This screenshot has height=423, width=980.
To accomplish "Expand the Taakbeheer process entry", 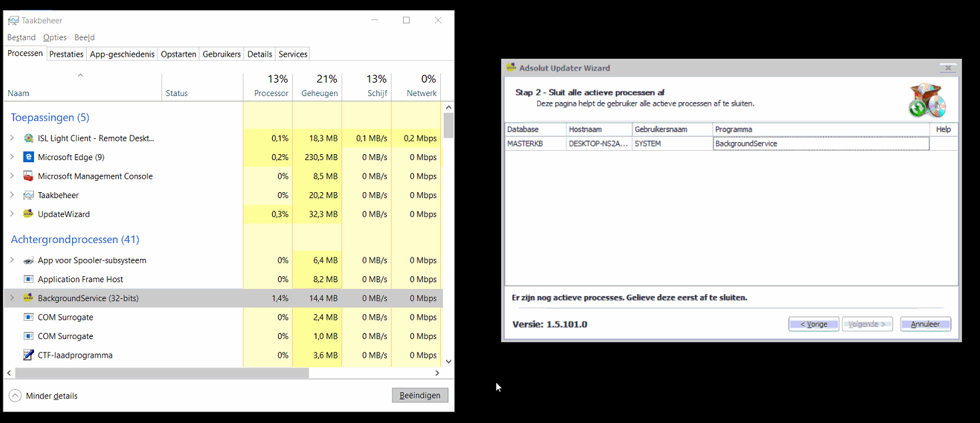I will point(12,195).
